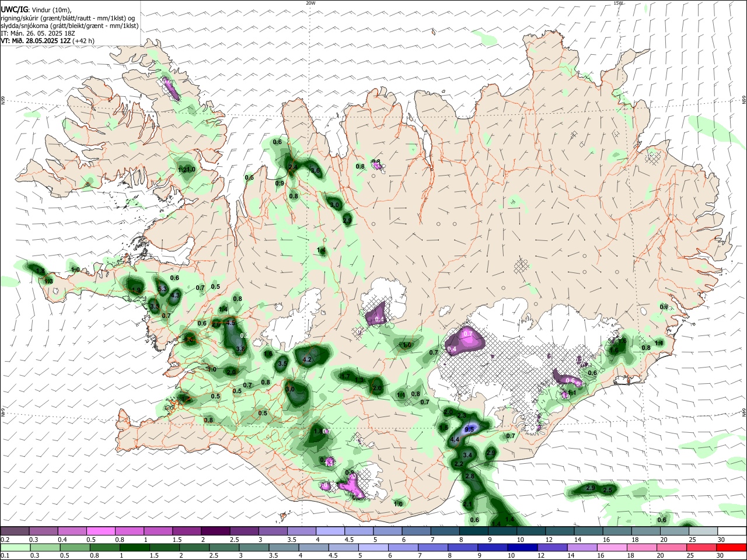Click the first snow legend swatch starting at 0.2

click(15, 531)
